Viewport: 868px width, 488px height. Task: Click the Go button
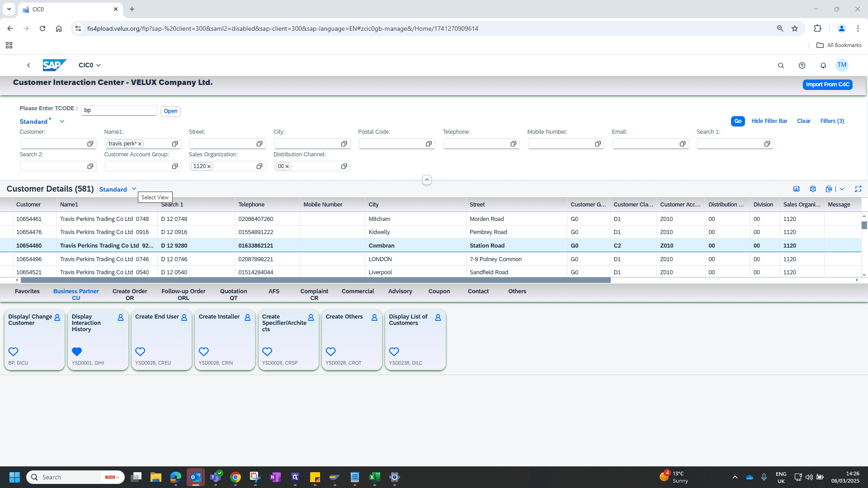[x=738, y=121]
